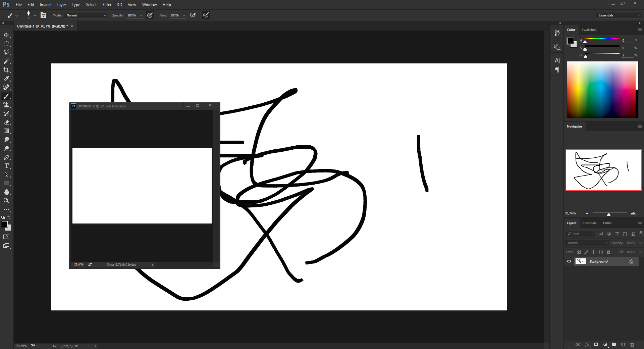Screen dimensions: 644x349
Task: Expand the workspace switcher set to Essentials
Action: click(618, 15)
